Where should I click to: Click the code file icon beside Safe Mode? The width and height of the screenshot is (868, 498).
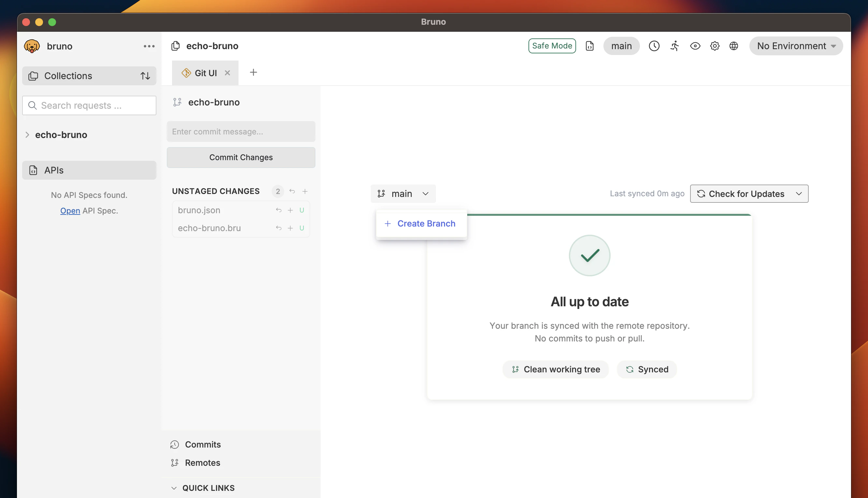point(589,46)
